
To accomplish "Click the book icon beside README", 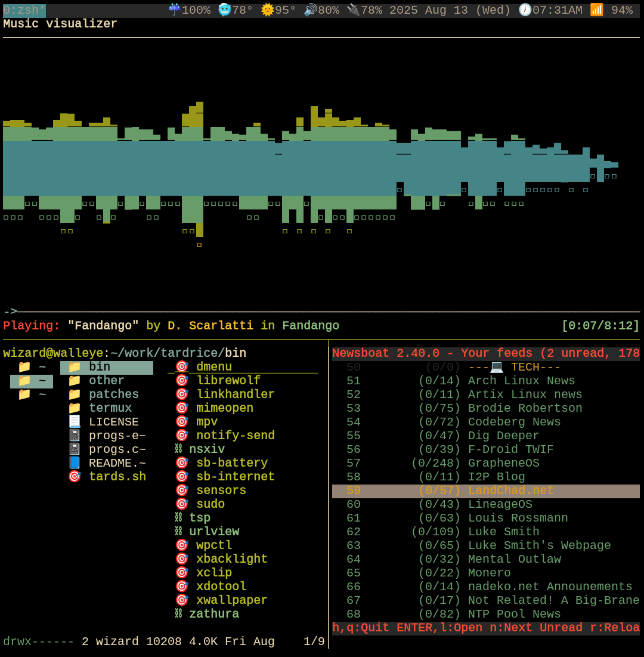I will point(75,463).
